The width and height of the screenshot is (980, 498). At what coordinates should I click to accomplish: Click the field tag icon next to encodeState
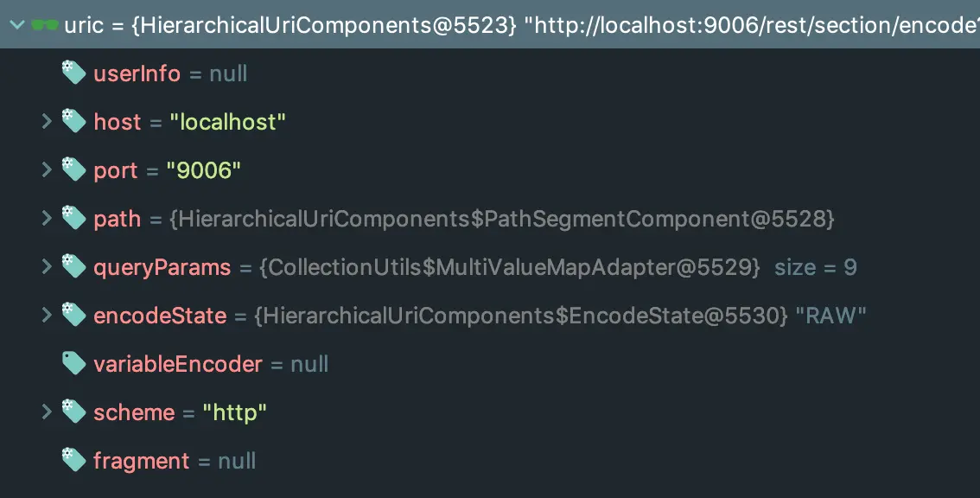pyautogui.click(x=73, y=315)
